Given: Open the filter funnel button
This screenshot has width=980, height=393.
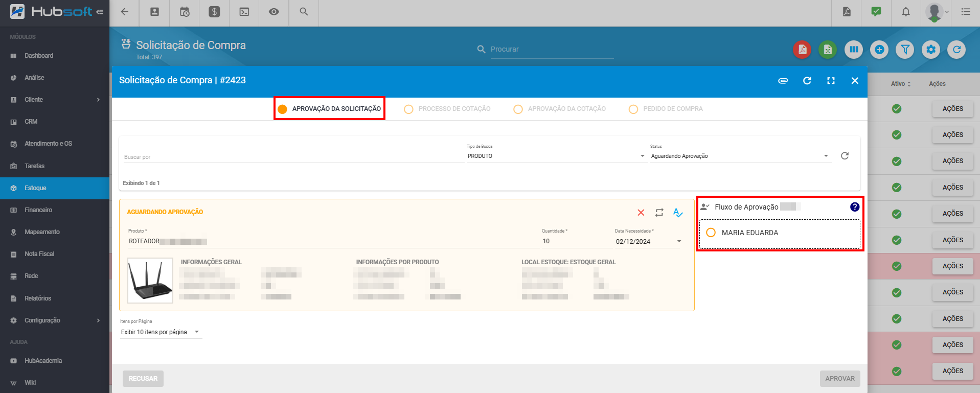Looking at the screenshot, I should pyautogui.click(x=905, y=50).
